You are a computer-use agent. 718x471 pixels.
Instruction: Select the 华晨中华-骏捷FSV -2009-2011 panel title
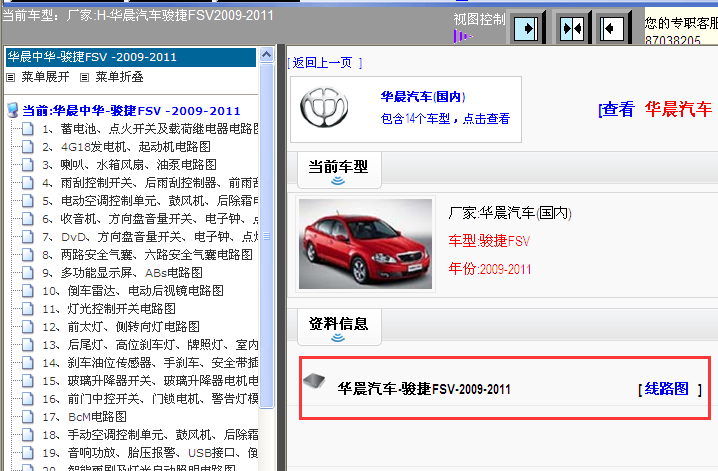[x=131, y=57]
